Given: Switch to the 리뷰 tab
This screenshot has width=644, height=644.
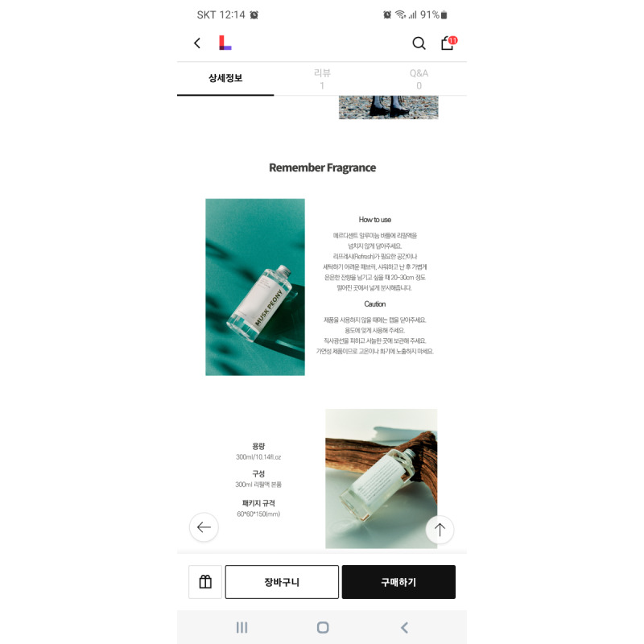Looking at the screenshot, I should [322, 79].
